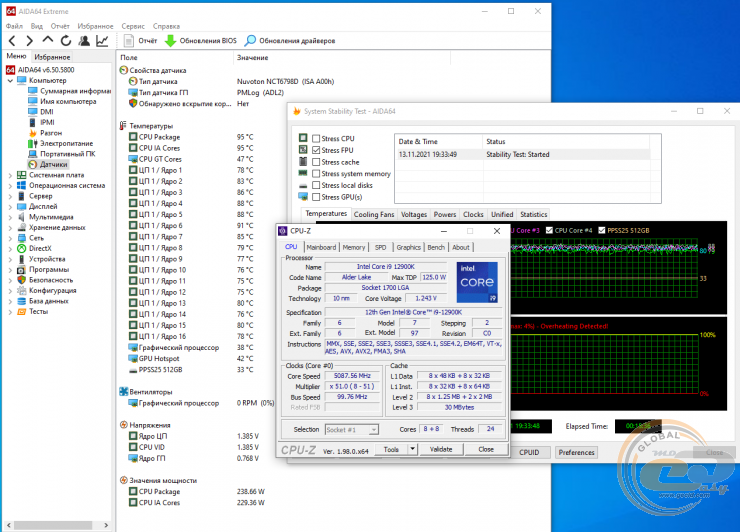The width and height of the screenshot is (740, 532).
Task: Select IPMI tree item
Action: tap(41, 122)
